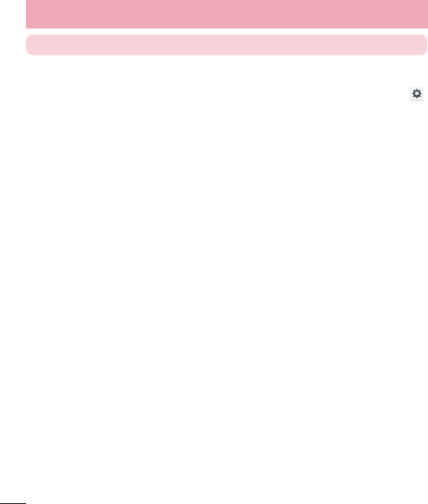Image resolution: width=428 pixels, height=504 pixels.
Task: Focus the pale pink rounded field
Action: click(227, 45)
